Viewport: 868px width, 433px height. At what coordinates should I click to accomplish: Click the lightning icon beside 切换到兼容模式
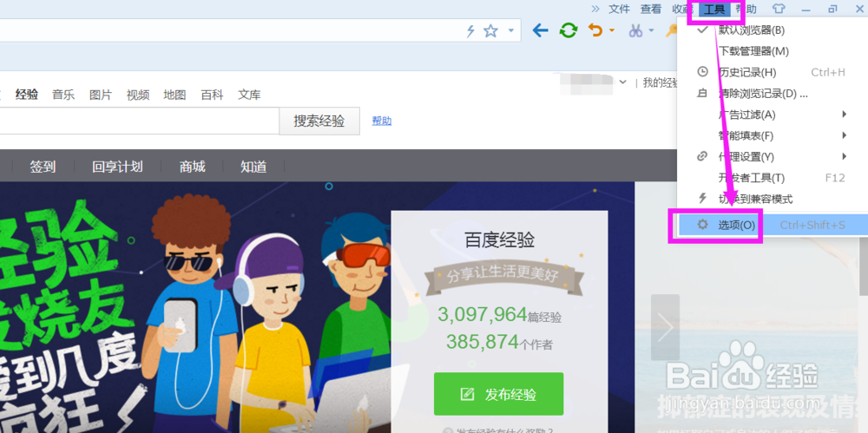tap(702, 199)
